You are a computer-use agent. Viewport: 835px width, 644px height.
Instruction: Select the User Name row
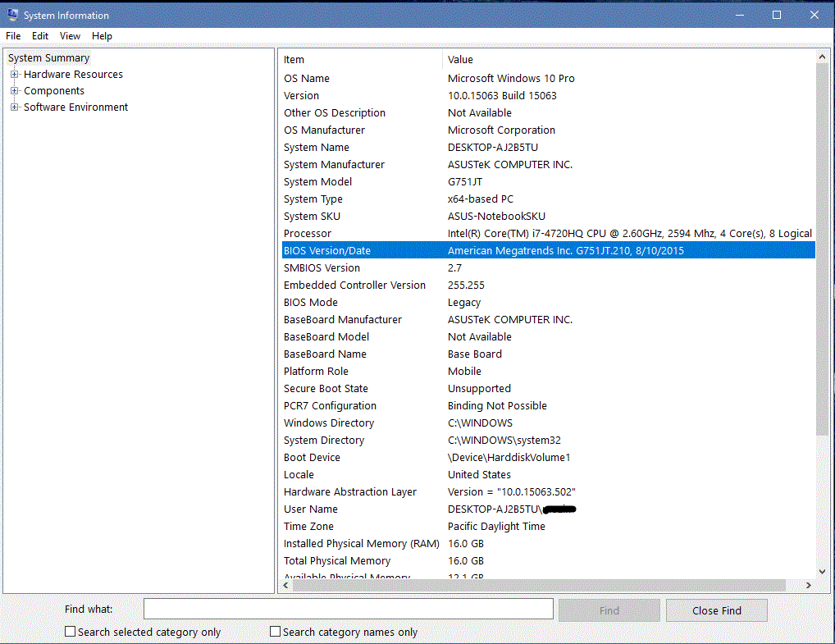548,509
